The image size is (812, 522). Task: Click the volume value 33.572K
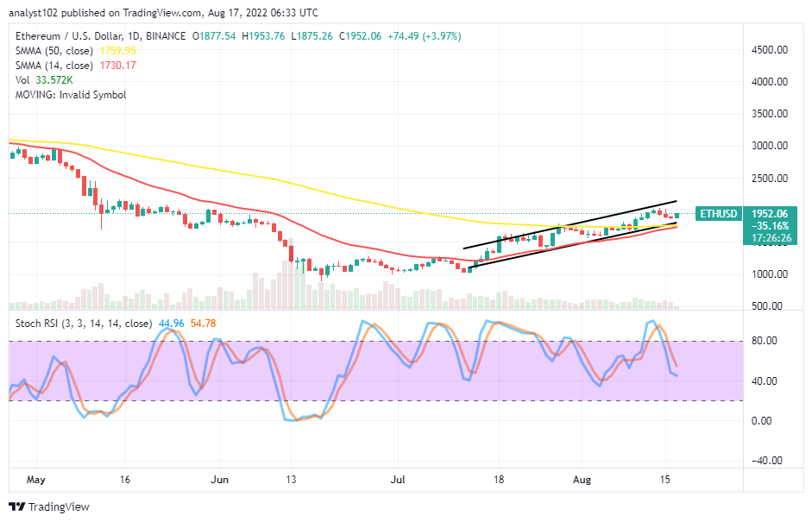[x=54, y=80]
